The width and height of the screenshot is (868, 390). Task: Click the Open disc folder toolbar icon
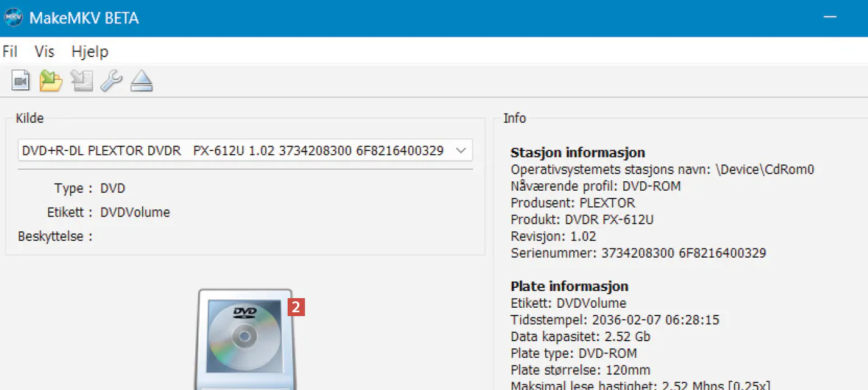tap(51, 81)
